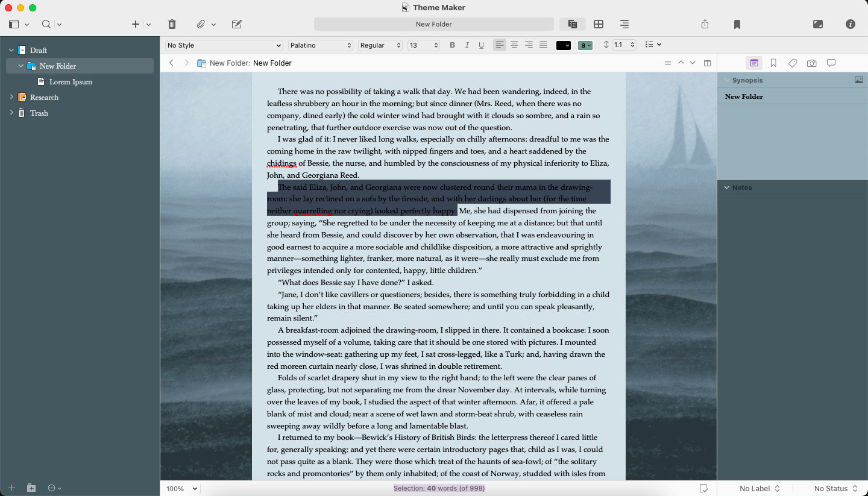868x496 pixels.
Task: Open search via the magnifier icon
Action: (x=45, y=24)
